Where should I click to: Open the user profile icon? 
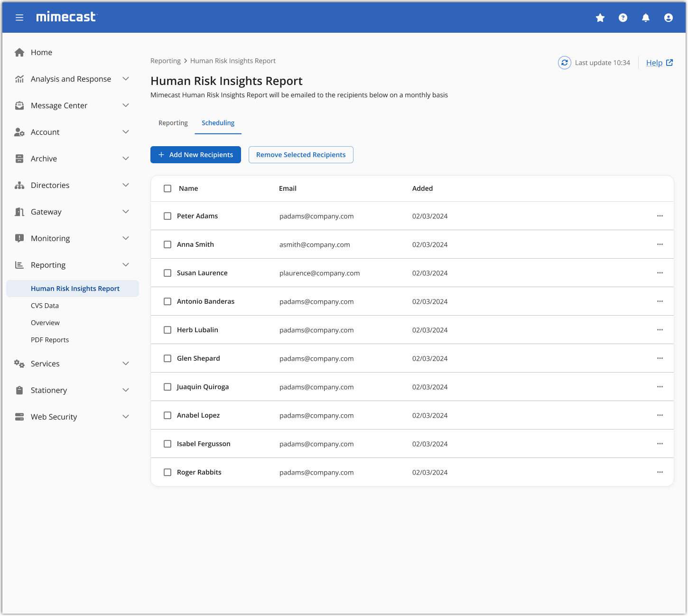pos(669,18)
